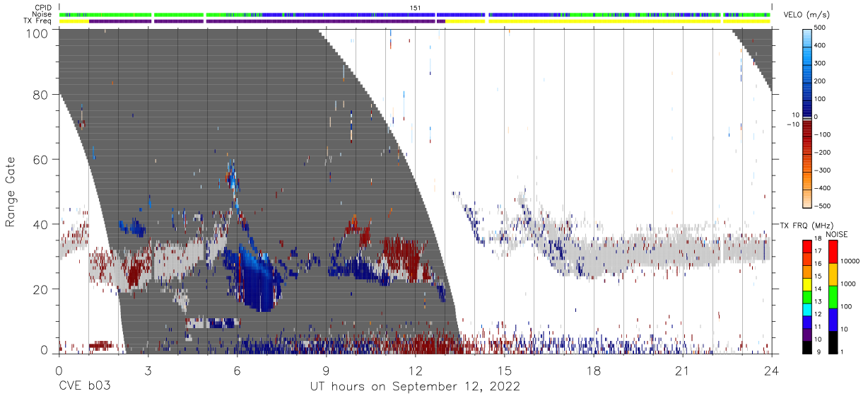Click x-axis tick label '24'
The width and height of the screenshot is (868, 401).
tap(772, 370)
